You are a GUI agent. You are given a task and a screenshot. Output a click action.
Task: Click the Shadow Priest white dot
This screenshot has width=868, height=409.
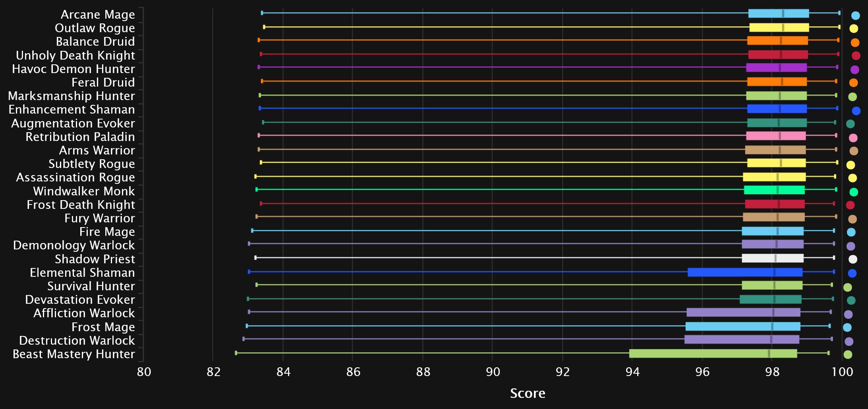pyautogui.click(x=853, y=259)
